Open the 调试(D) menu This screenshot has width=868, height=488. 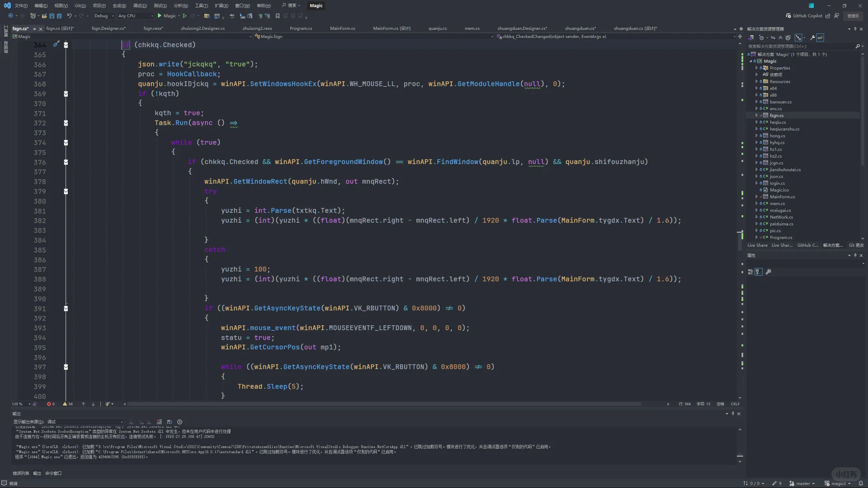pos(140,5)
